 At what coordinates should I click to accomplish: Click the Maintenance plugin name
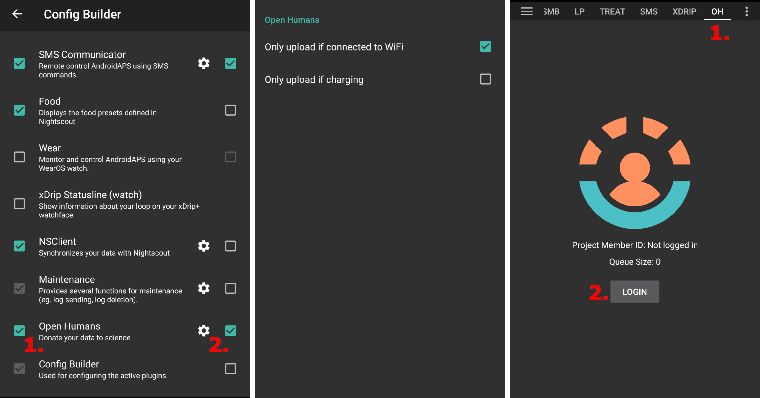67,280
